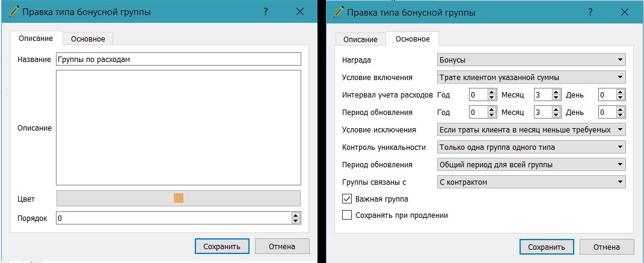Decrease День in Период обновления row
This screenshot has height=263, width=644.
621,115
